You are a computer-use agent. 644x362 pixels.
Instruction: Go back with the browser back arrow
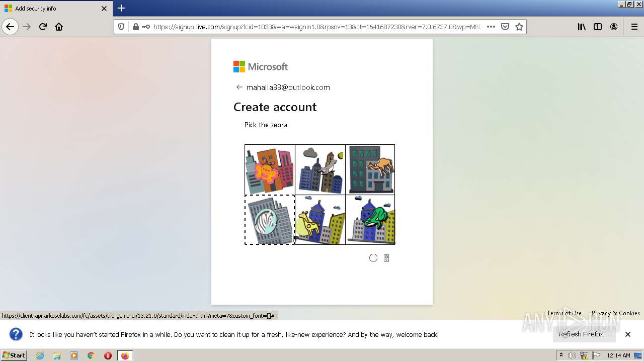coord(10,27)
